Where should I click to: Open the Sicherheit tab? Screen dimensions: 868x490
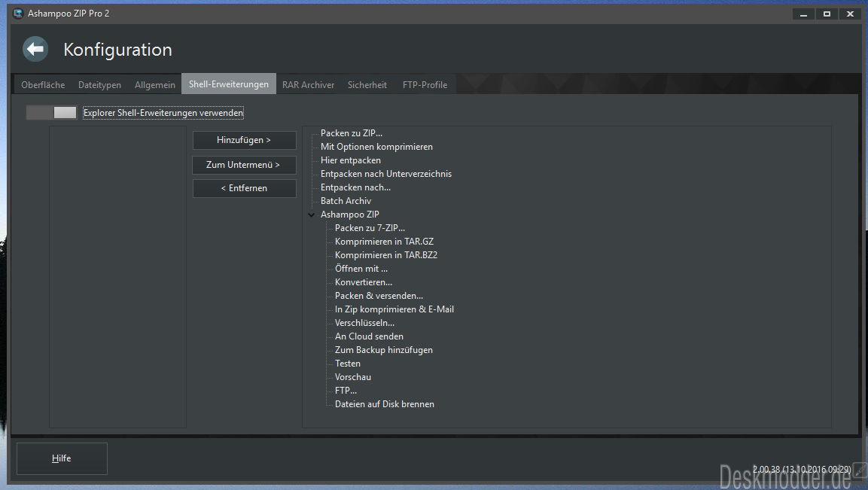point(367,85)
